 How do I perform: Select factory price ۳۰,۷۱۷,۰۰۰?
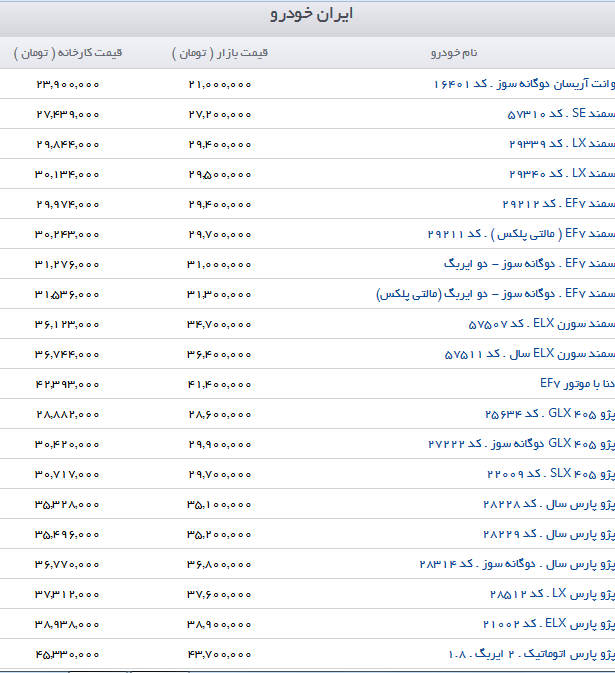click(67, 475)
